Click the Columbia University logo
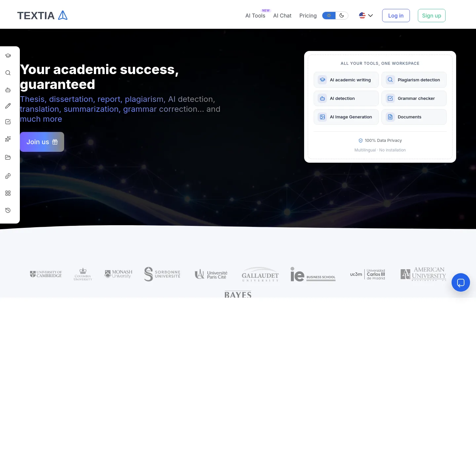The image size is (476, 461). (83, 274)
